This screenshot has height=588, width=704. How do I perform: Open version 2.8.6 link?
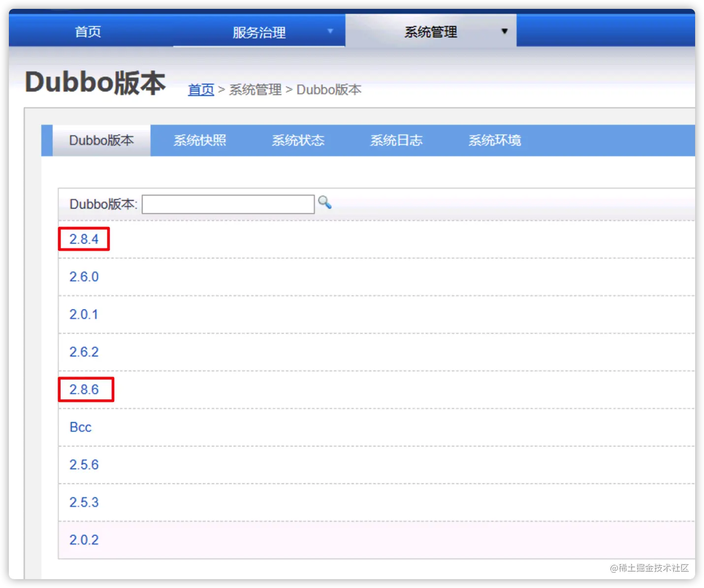pos(84,390)
